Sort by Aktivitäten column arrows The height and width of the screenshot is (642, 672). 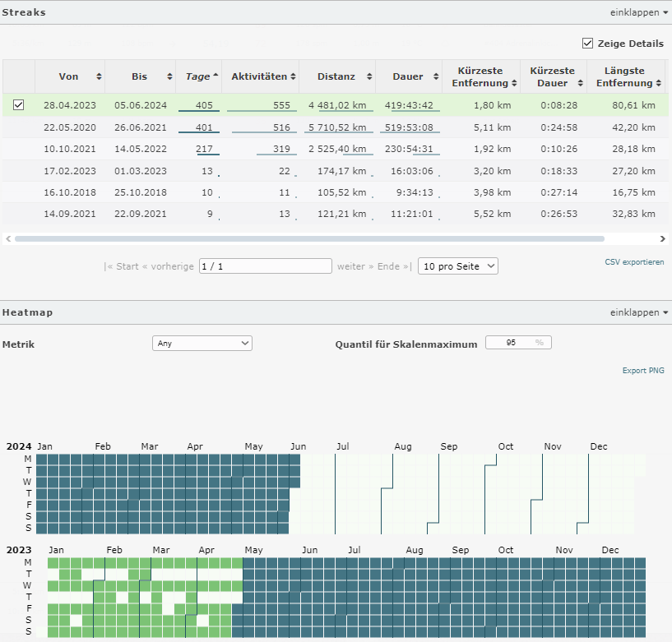click(x=293, y=76)
